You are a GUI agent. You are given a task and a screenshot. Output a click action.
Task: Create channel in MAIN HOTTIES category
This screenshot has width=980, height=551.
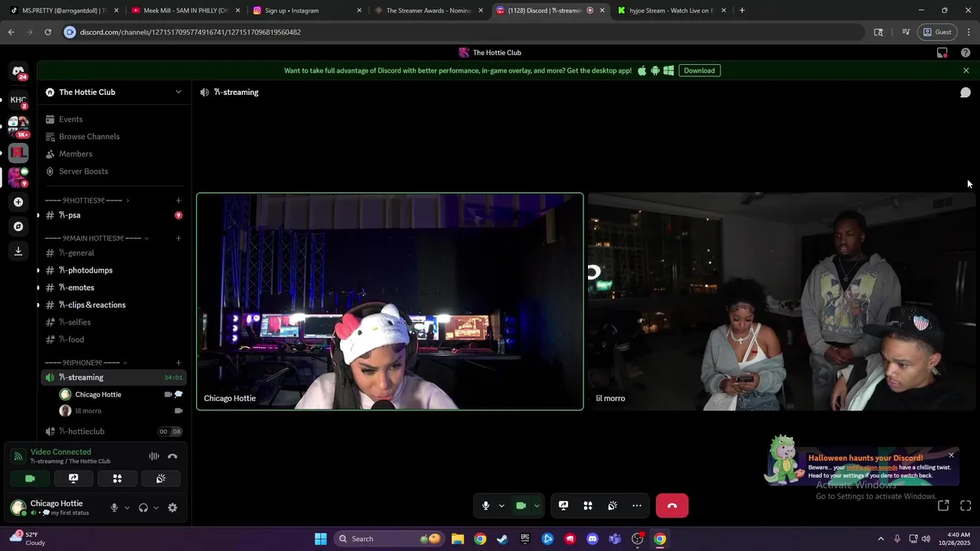click(x=178, y=238)
